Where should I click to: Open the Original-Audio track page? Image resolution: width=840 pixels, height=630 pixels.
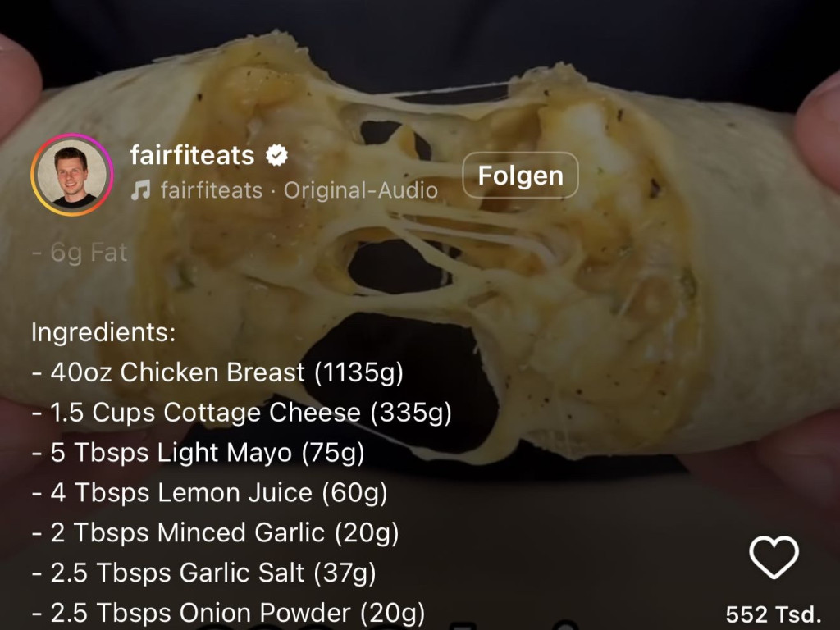click(x=361, y=190)
